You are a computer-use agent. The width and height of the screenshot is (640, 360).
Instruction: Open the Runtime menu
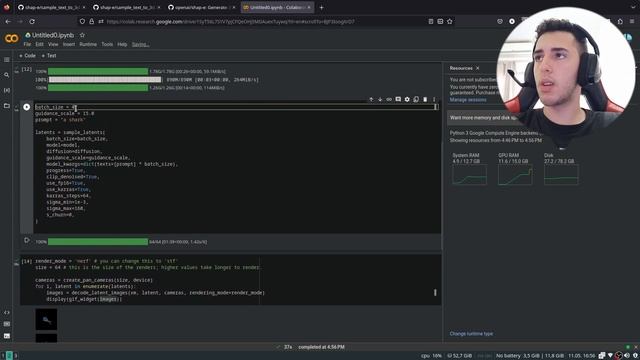pos(88,44)
